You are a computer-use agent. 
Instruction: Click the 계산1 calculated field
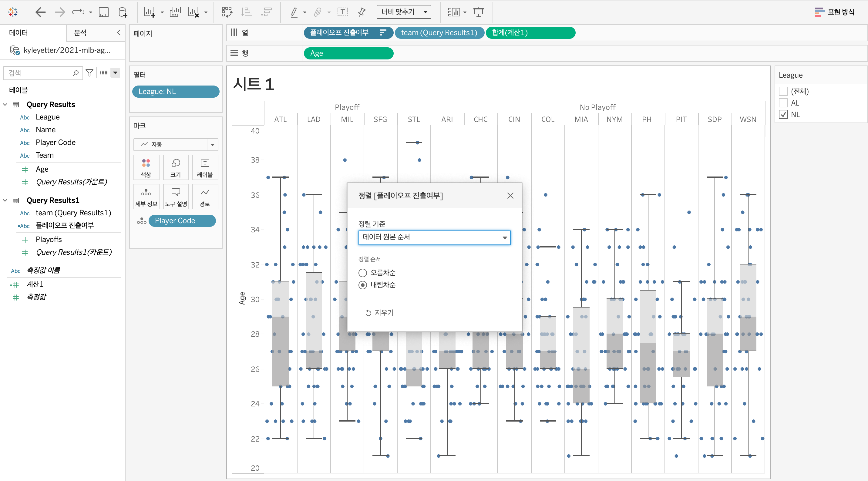tap(35, 284)
